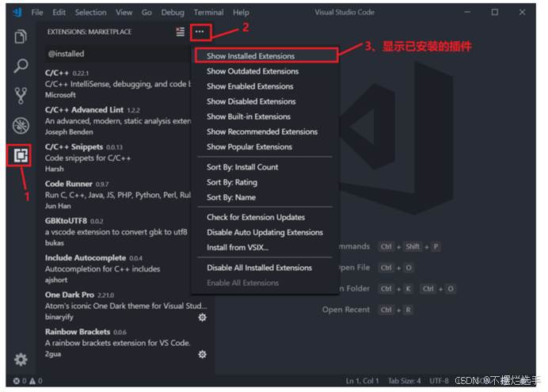The image size is (548, 392).
Task: Choose Show Enabled Extensions
Action: click(x=265, y=86)
